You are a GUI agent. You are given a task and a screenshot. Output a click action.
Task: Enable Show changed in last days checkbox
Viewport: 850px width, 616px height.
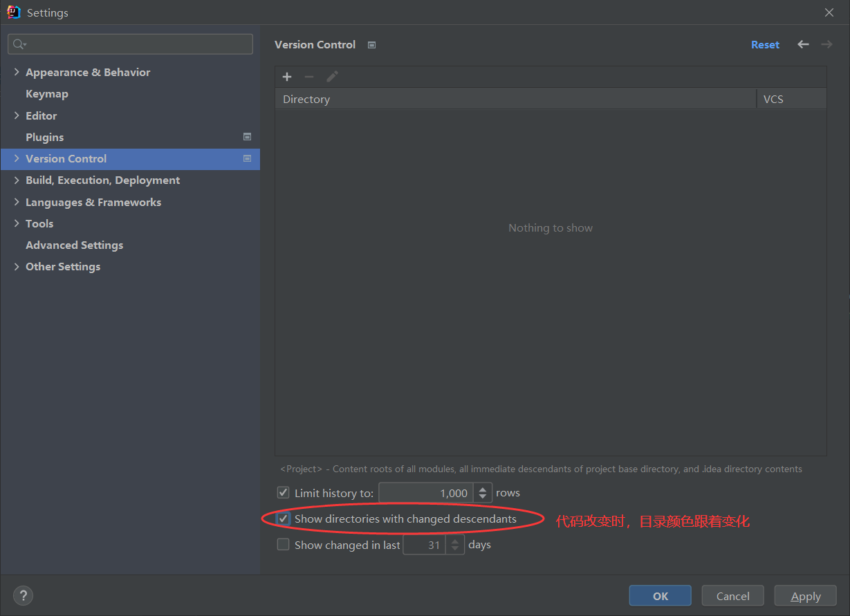283,545
